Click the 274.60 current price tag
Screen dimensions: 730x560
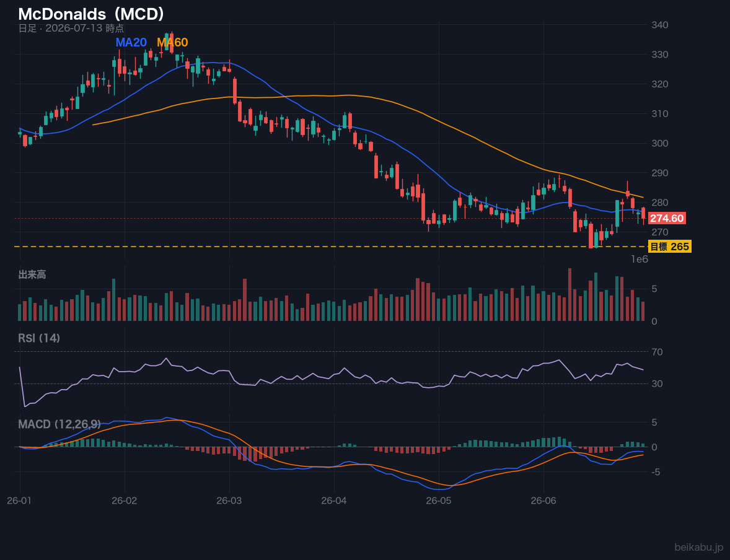coord(667,218)
